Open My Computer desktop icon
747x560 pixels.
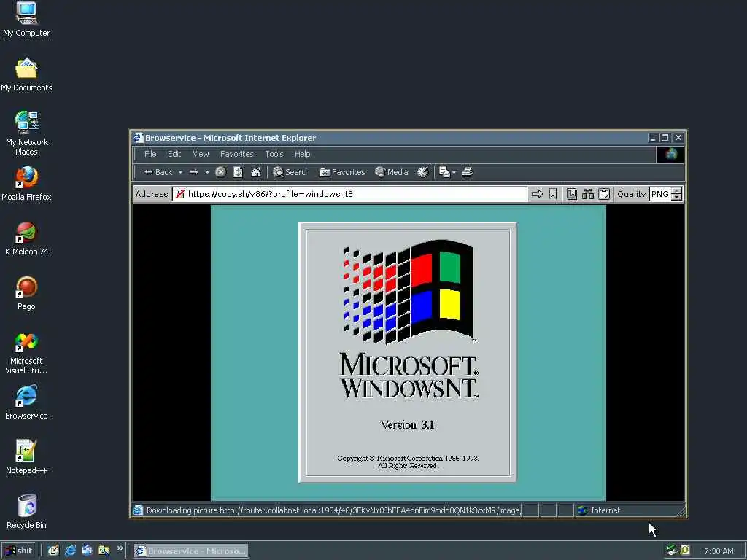pos(26,19)
